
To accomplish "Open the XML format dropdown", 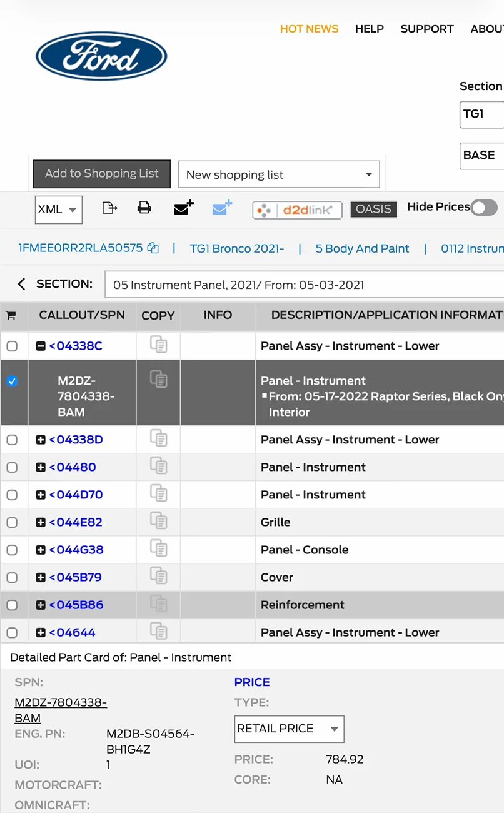I will pyautogui.click(x=59, y=210).
